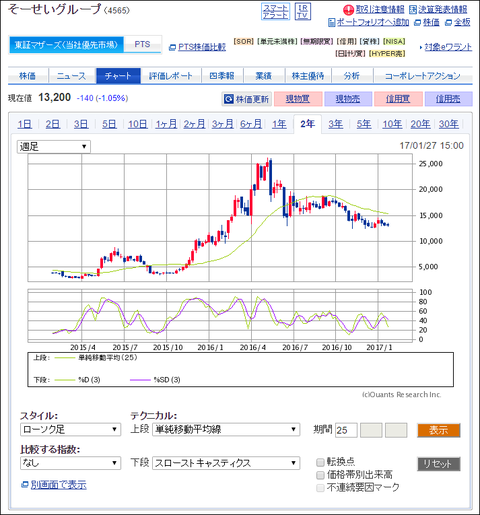Screen dimensions: 480x515
Task: Select the 1年 chart period
Action: click(x=279, y=124)
